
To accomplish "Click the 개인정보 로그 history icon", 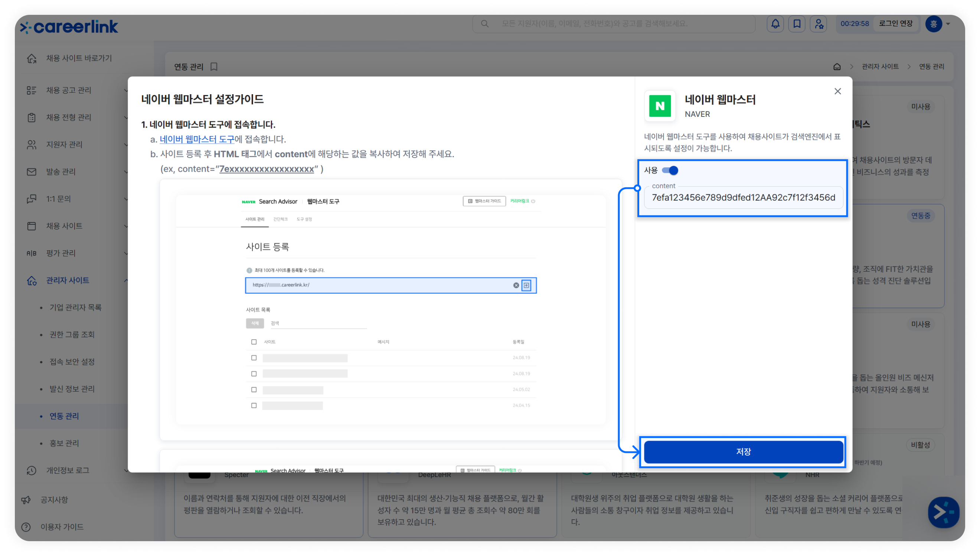I will click(x=32, y=470).
